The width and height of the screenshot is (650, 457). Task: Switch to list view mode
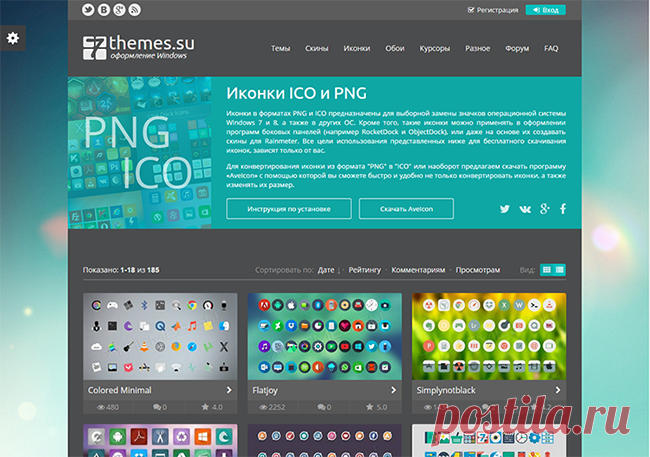click(560, 270)
